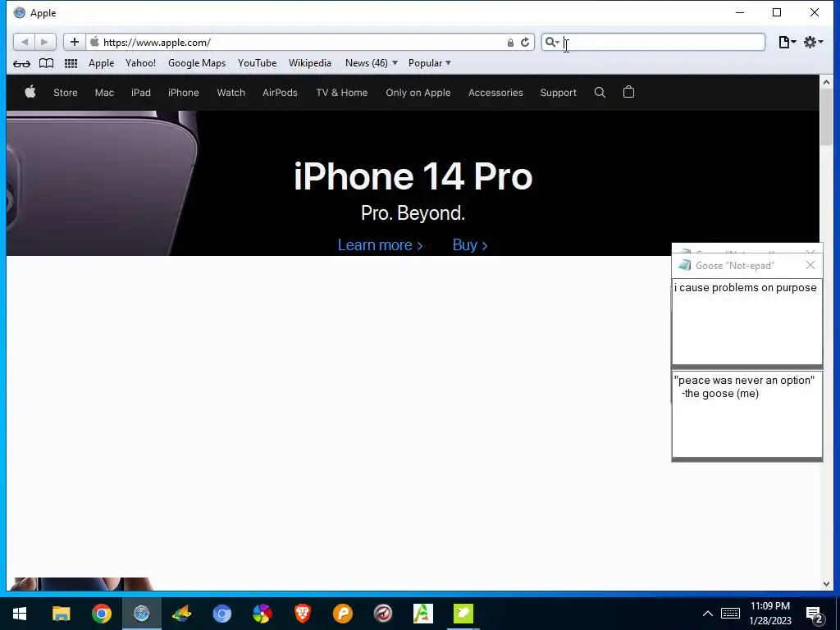
Task: Open TV & Home in the Apple nav
Action: pyautogui.click(x=342, y=93)
